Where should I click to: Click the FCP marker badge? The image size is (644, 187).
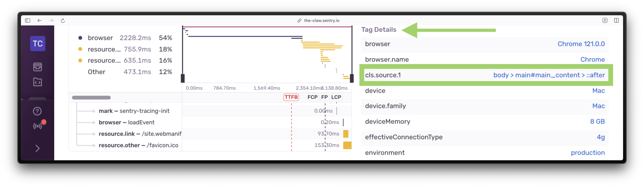[312, 97]
